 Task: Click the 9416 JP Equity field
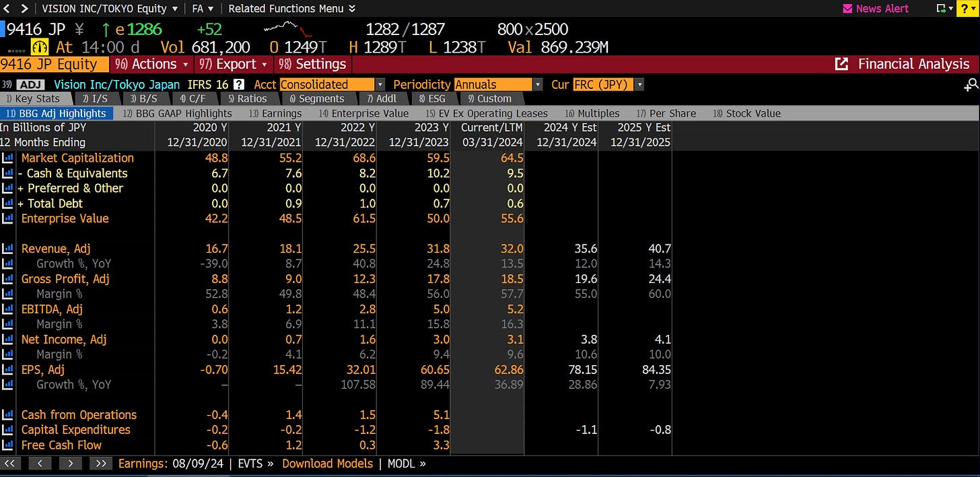pos(54,64)
